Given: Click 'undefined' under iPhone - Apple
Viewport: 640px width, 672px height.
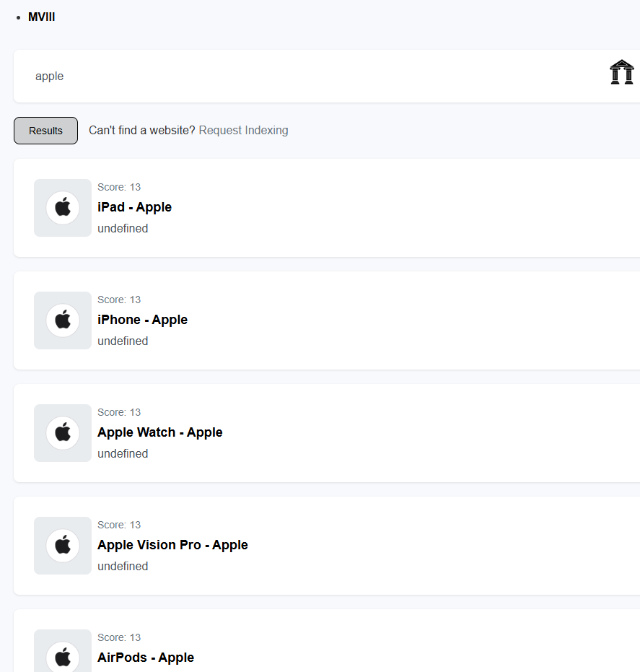Looking at the screenshot, I should pyautogui.click(x=123, y=341).
